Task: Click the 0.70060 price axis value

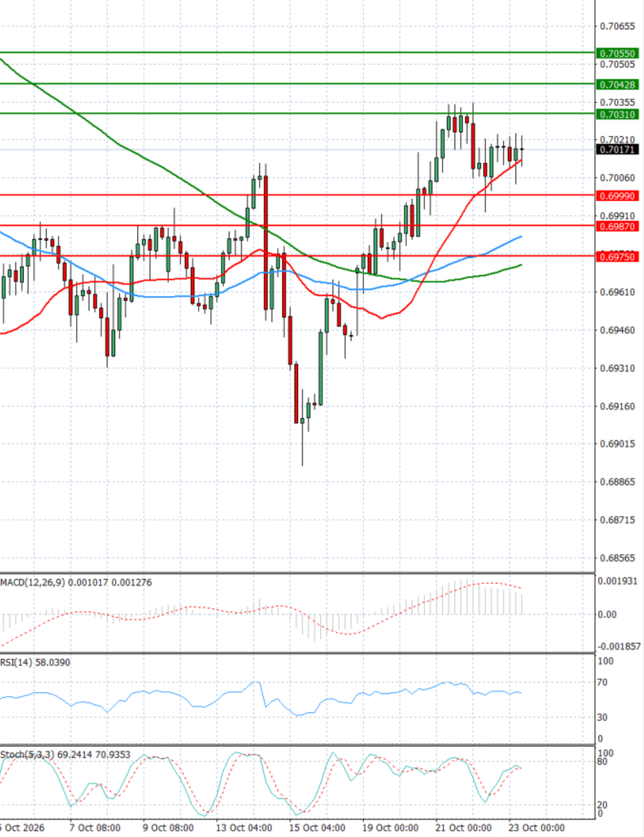Action: (x=617, y=178)
